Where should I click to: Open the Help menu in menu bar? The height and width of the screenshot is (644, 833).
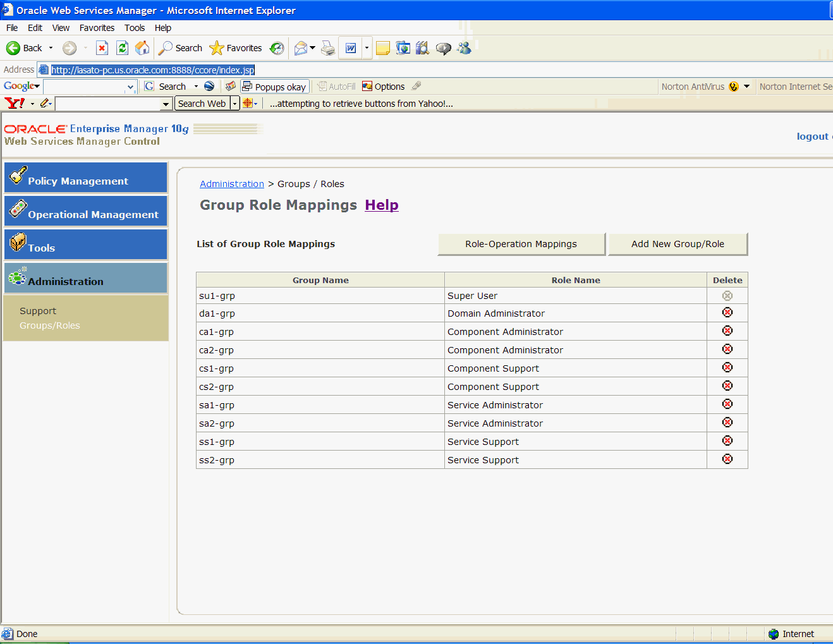tap(163, 28)
